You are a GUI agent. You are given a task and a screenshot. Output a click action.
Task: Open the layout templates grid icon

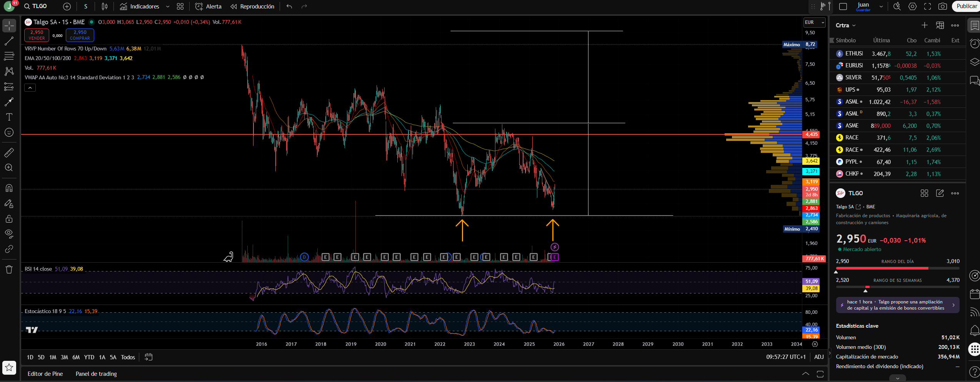(180, 6)
